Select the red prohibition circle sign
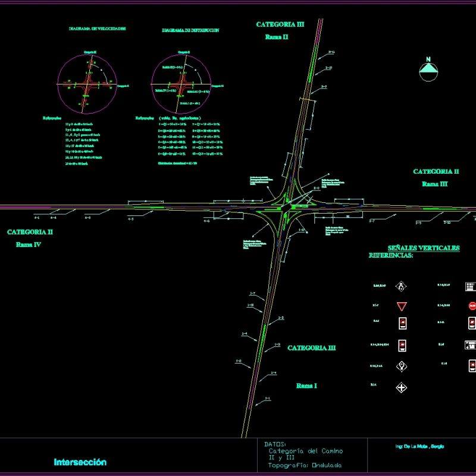Image resolution: width=476 pixels, height=476 pixels. pyautogui.click(x=473, y=305)
